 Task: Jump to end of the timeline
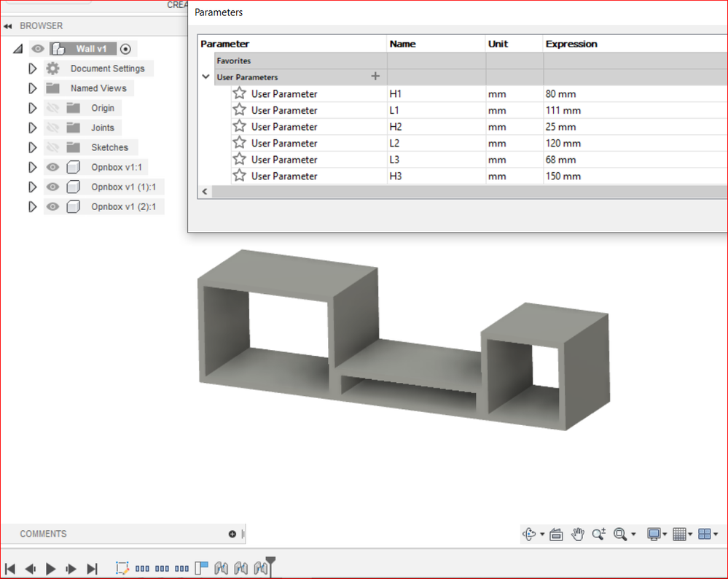(92, 568)
